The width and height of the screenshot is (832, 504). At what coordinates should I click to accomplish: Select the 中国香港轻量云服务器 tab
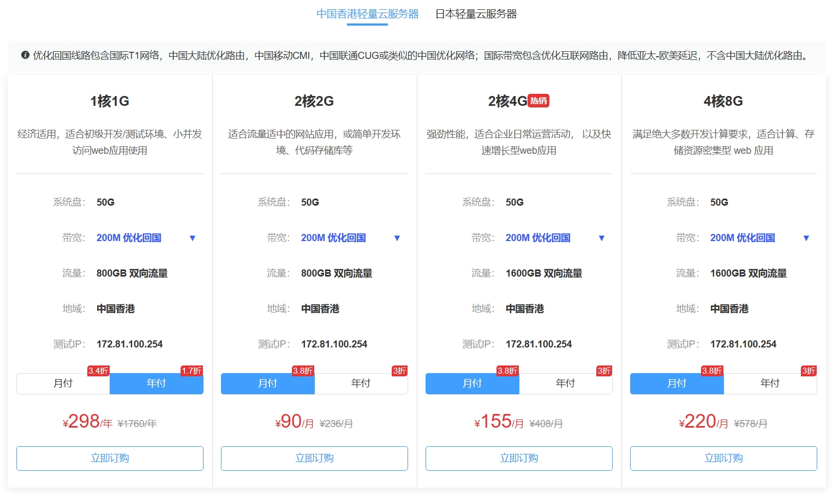coord(367,14)
